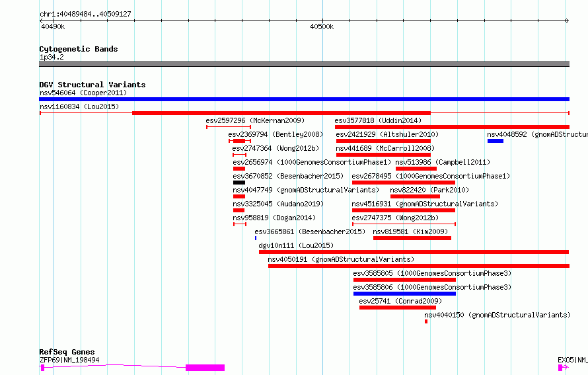Select nsv819581 (Kim2009) label

point(410,231)
